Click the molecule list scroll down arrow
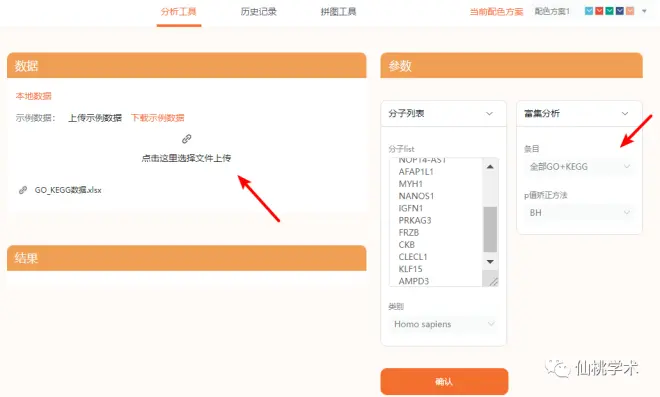The height and width of the screenshot is (397, 660). tap(490, 262)
